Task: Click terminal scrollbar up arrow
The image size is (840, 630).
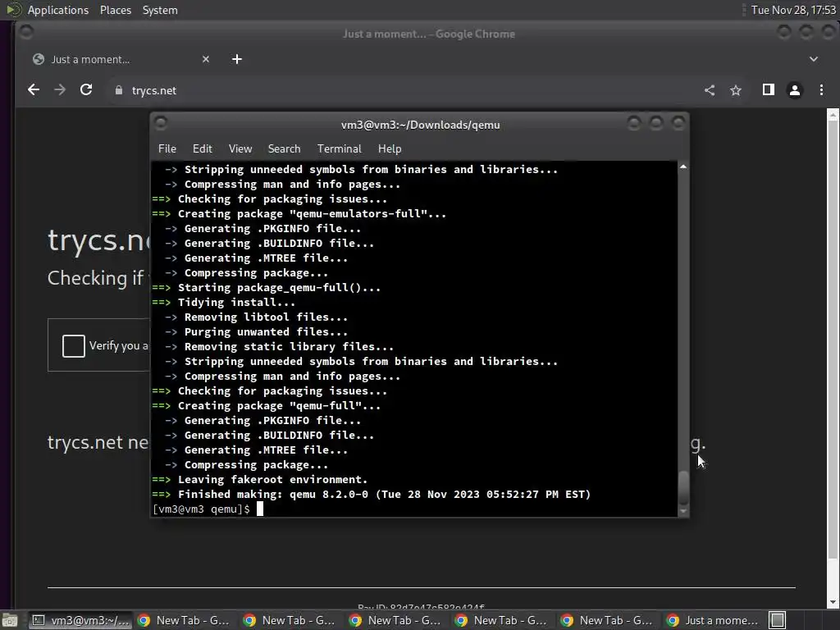Action: (x=683, y=167)
